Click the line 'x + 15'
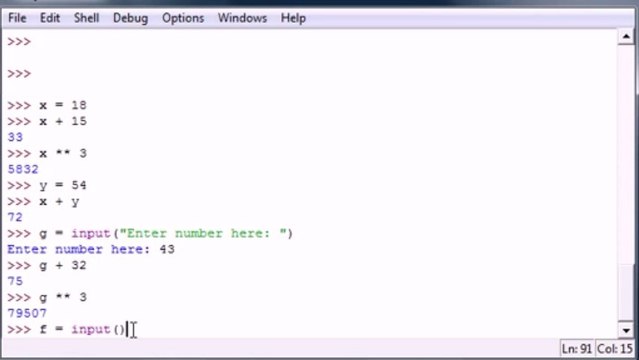This screenshot has width=639, height=360. click(47, 121)
